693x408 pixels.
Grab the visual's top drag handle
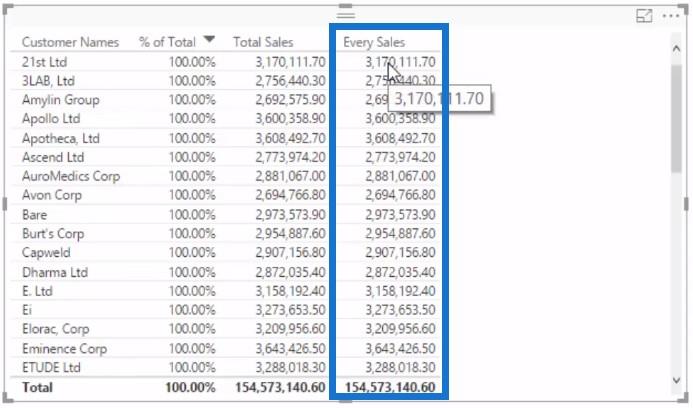click(346, 15)
